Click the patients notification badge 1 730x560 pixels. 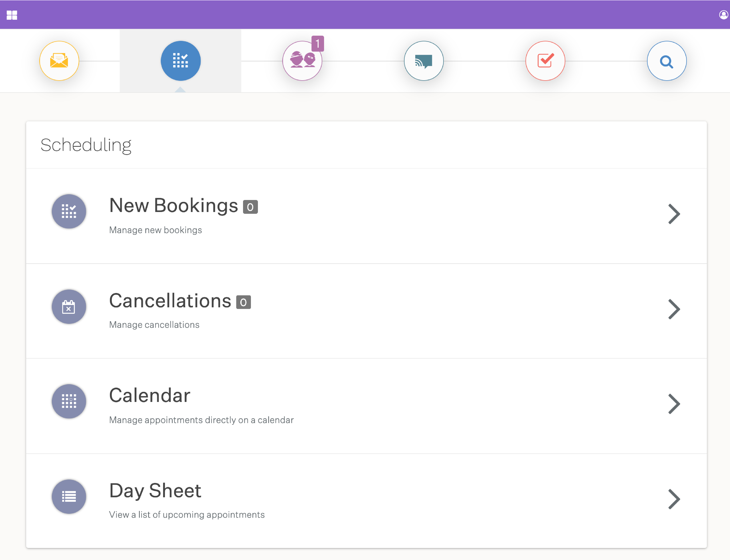318,43
